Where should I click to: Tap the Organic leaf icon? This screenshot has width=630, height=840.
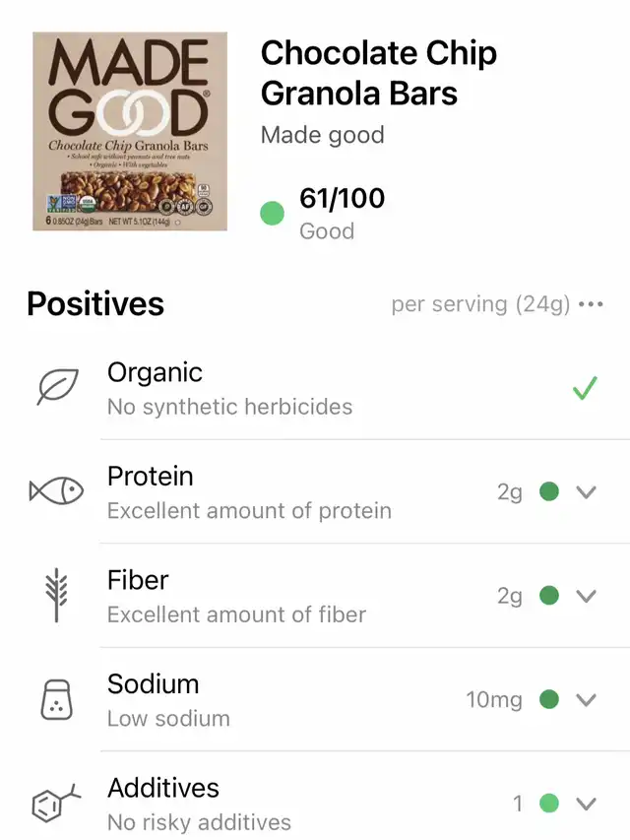(x=56, y=388)
